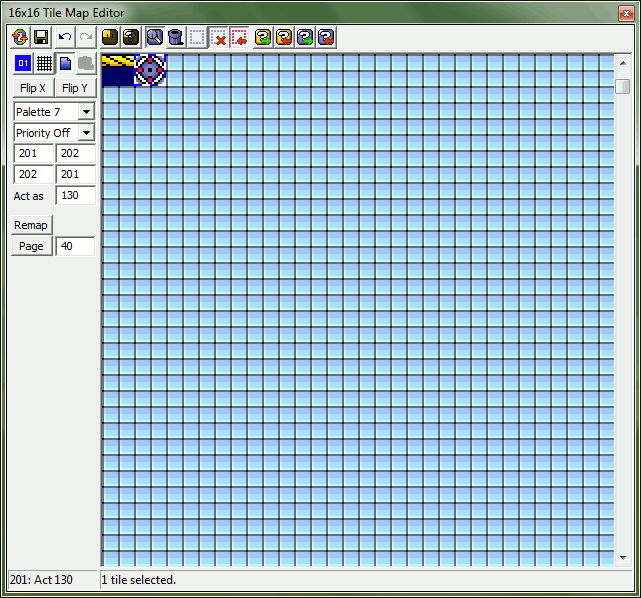Click the grayed-out redo arrow

pos(86,38)
